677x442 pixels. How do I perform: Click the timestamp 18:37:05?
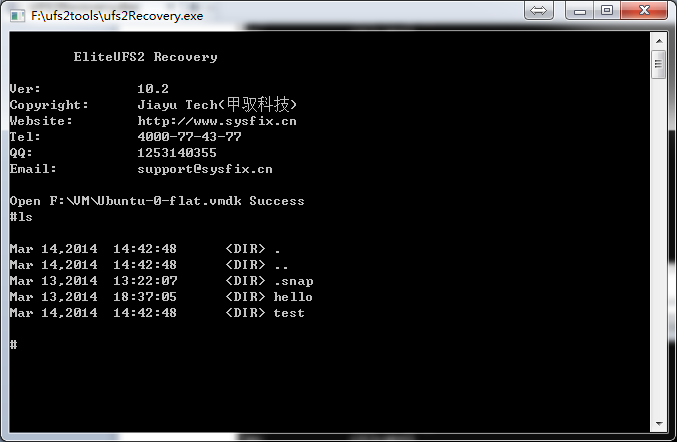click(145, 297)
